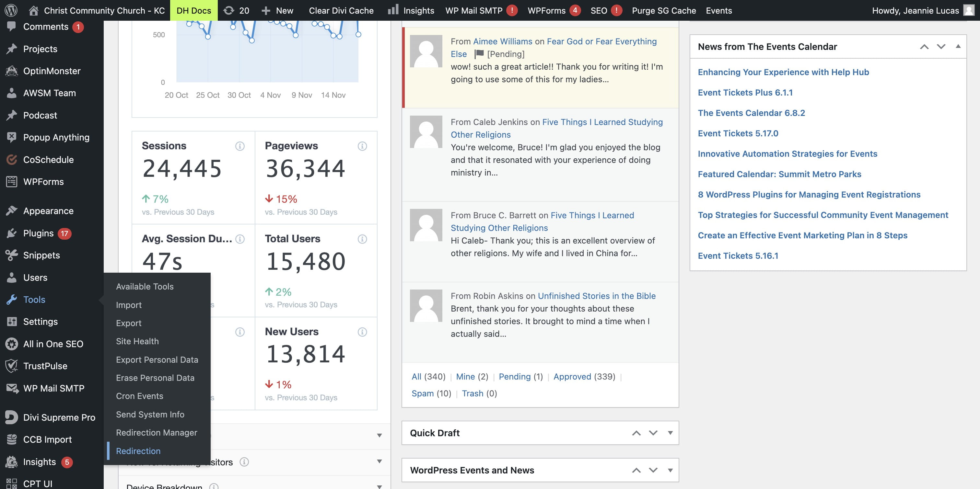This screenshot has width=980, height=489.
Task: Click the Pageviews info icon
Action: 362,146
